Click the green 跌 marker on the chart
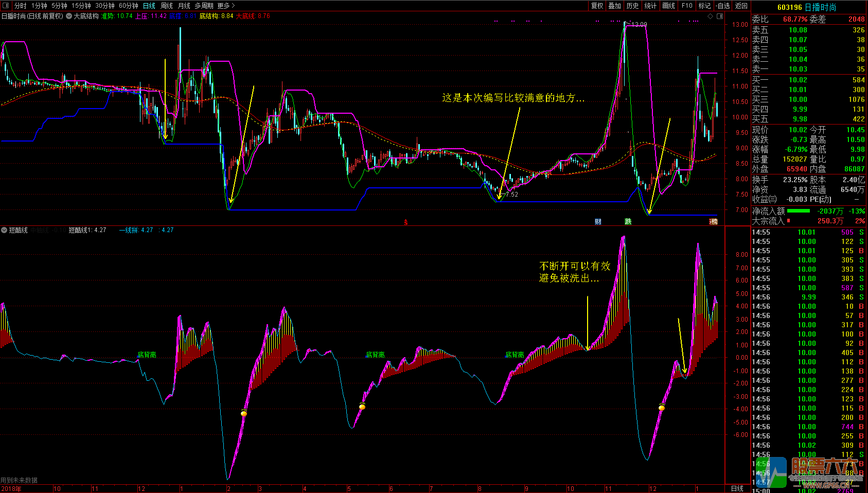 628,221
